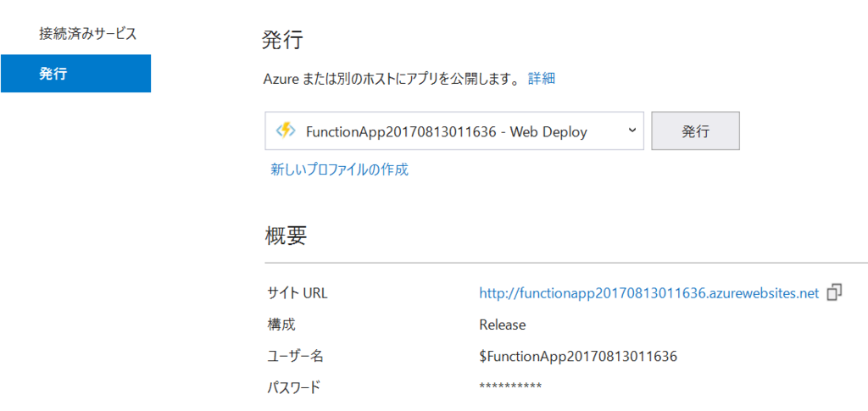This screenshot has height=411, width=868.
Task: Select the Release configuration value
Action: coord(503,325)
